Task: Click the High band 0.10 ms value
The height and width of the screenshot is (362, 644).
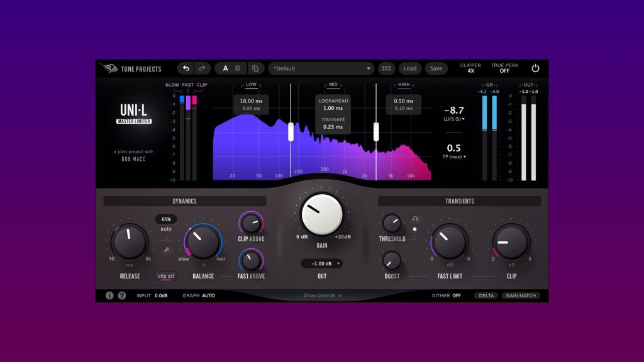Action: [x=404, y=108]
